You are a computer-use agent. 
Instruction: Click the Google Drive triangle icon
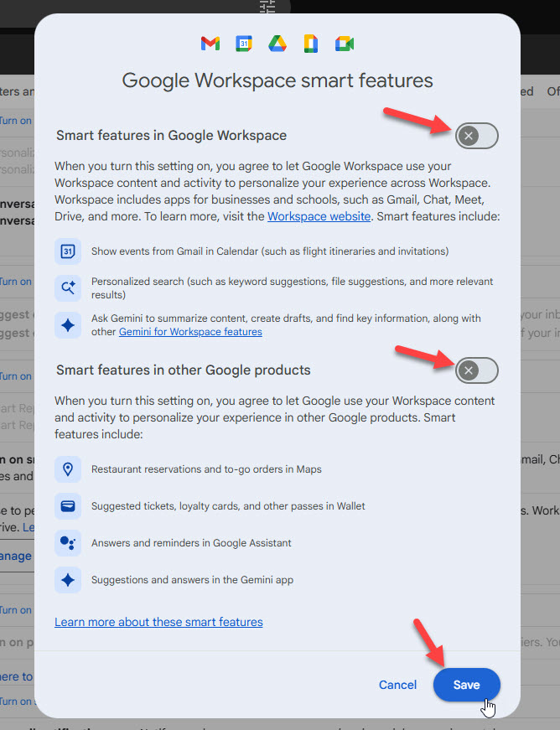(277, 44)
